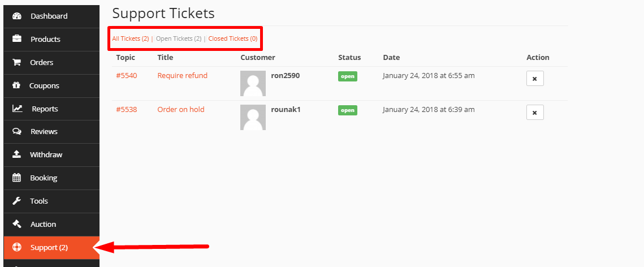Open the Dashboard gauge icon

tap(17, 16)
